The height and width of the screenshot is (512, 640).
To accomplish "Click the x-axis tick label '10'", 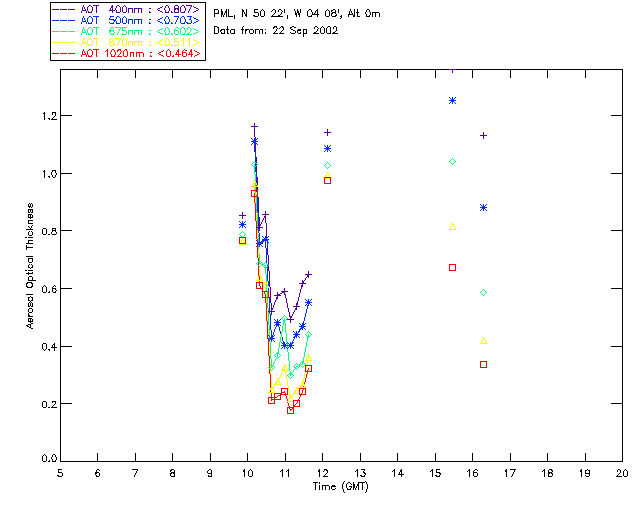I will tap(248, 474).
